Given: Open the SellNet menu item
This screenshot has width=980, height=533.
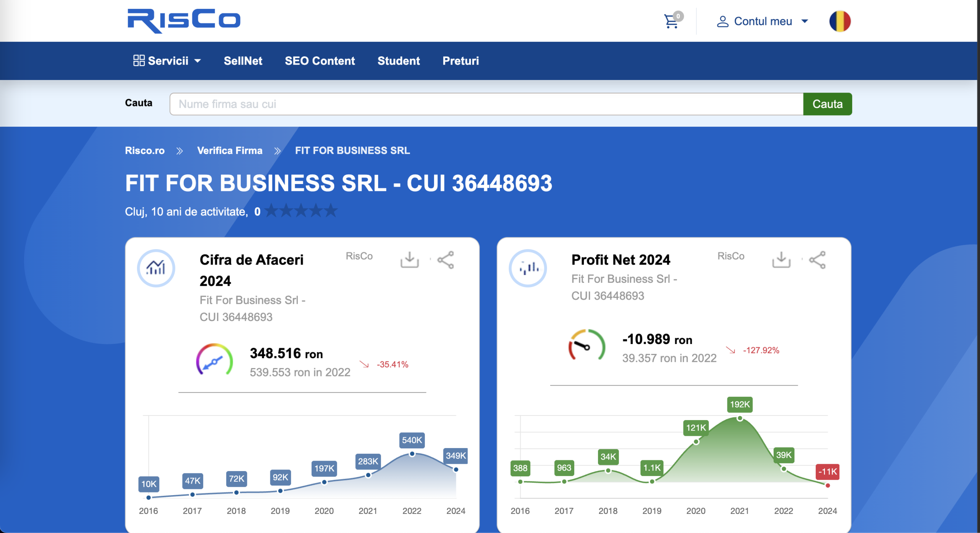Looking at the screenshot, I should point(243,61).
